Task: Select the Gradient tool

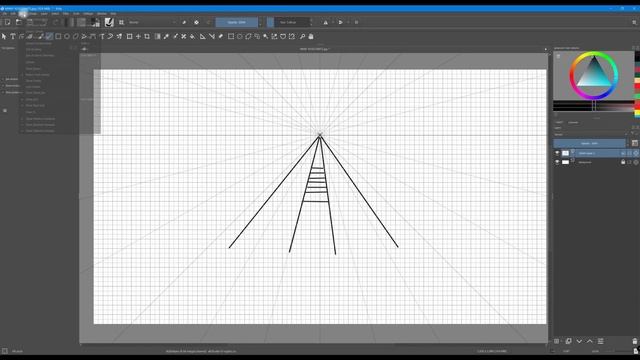Action: pos(158,36)
